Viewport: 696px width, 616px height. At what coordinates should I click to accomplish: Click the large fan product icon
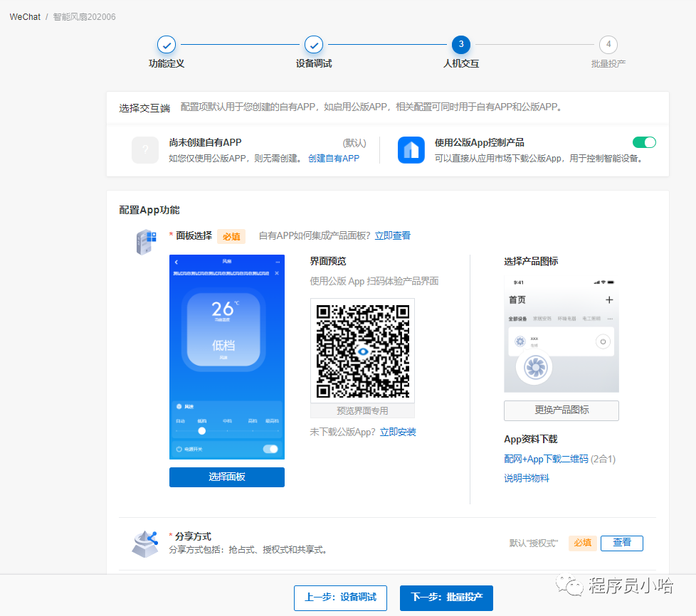pyautogui.click(x=538, y=367)
